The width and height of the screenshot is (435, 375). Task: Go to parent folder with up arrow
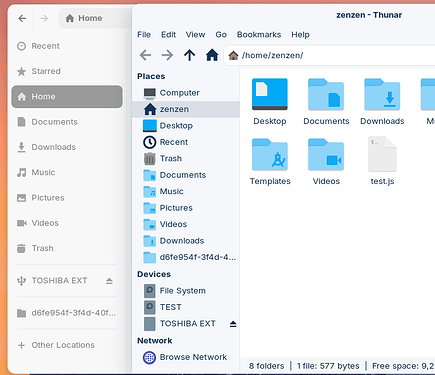[189, 55]
